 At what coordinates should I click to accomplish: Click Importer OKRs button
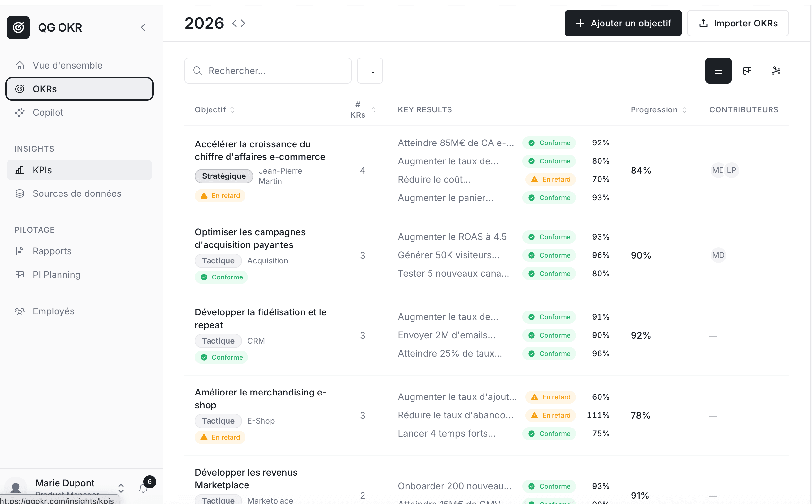coord(738,23)
